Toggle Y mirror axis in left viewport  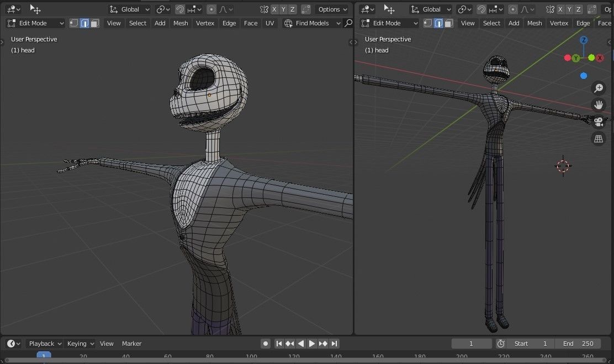(x=283, y=9)
